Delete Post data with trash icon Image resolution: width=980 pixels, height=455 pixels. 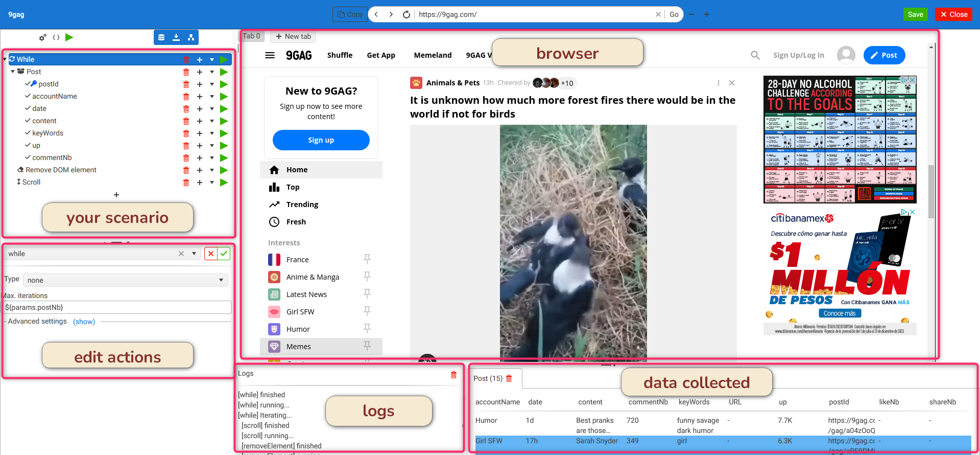pos(509,378)
